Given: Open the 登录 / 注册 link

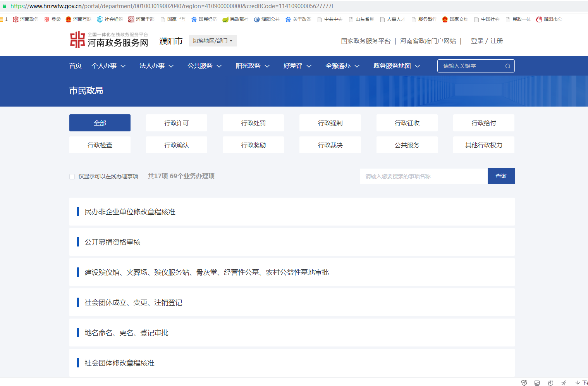Looking at the screenshot, I should [487, 41].
